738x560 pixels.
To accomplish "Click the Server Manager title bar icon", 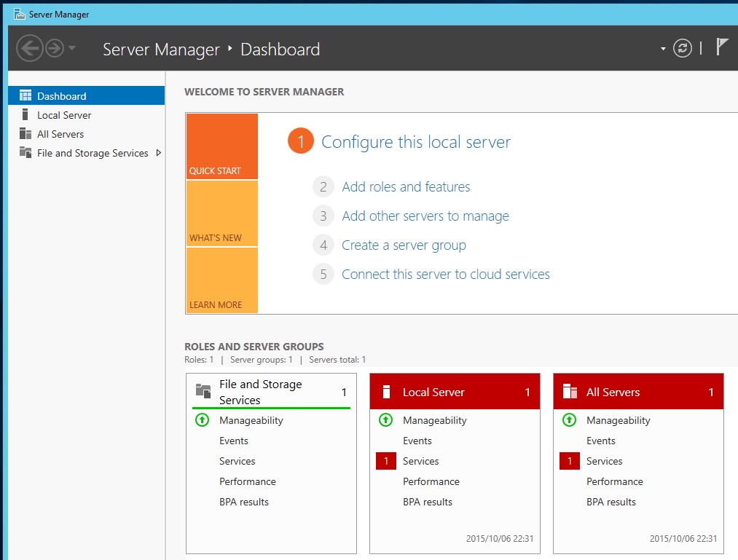I will tap(19, 14).
